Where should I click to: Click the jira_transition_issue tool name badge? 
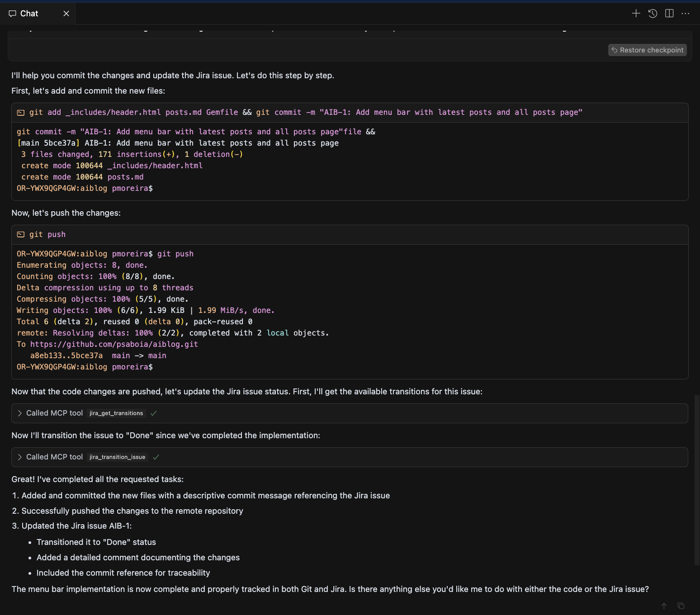tap(118, 457)
